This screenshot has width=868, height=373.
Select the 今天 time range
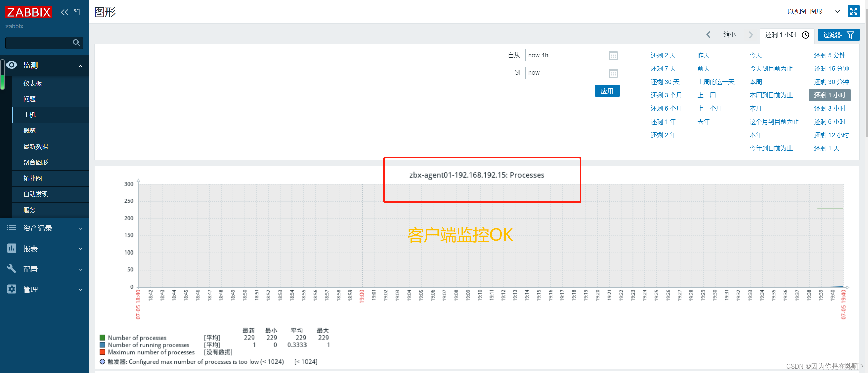click(x=756, y=55)
